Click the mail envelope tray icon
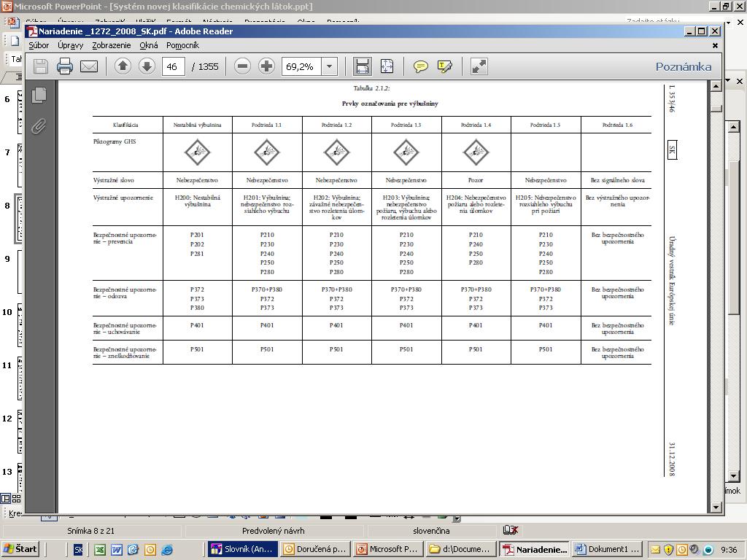 656,550
